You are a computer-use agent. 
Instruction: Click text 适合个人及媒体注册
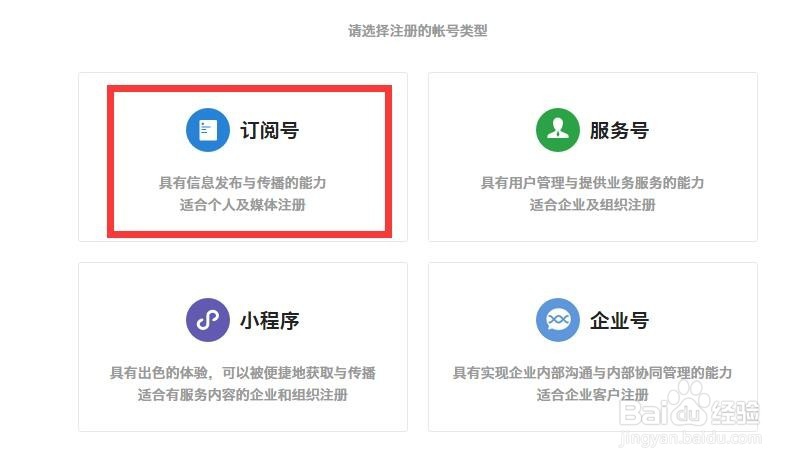242,204
